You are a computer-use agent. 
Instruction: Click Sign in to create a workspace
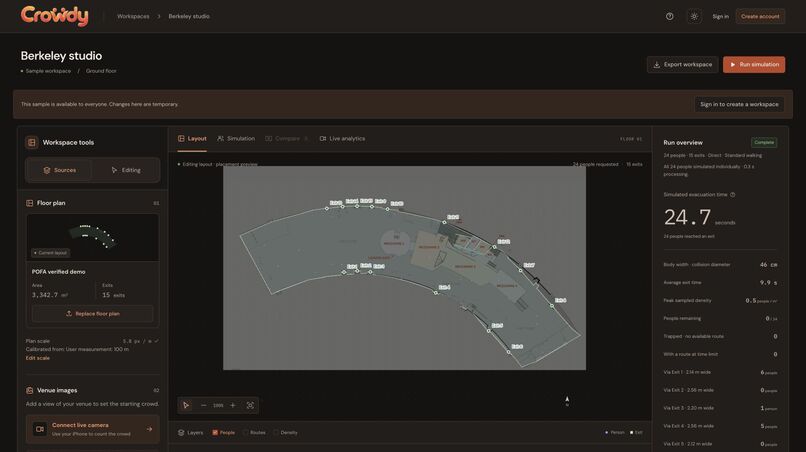tap(739, 104)
